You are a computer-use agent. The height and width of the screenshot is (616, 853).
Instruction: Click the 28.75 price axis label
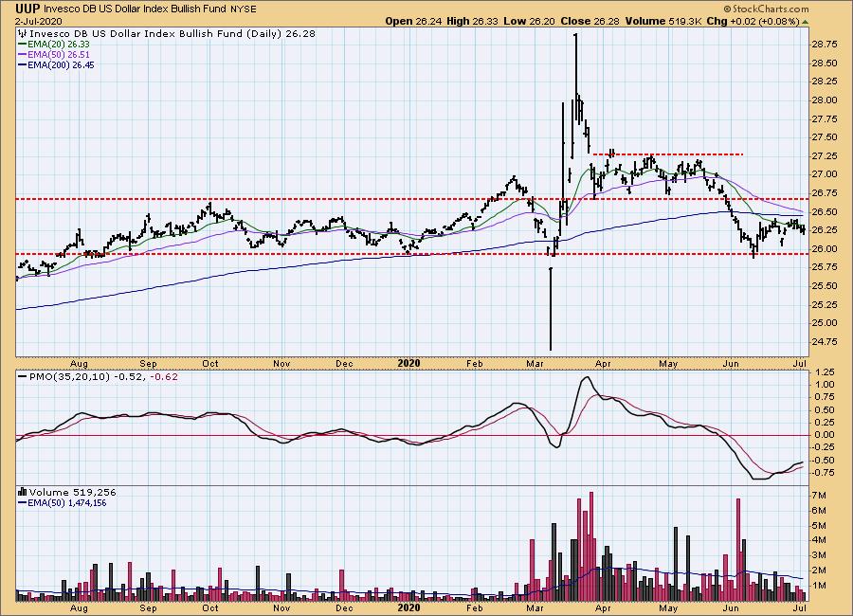(824, 45)
